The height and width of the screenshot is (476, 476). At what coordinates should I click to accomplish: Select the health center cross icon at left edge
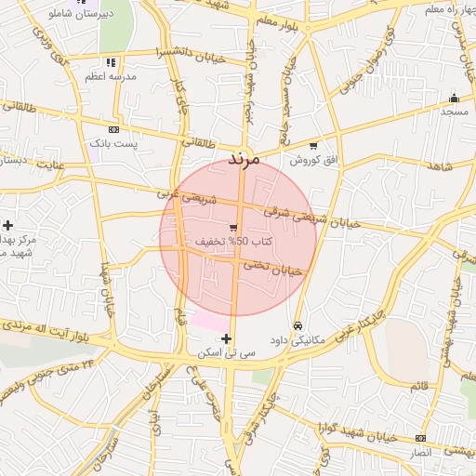[7, 225]
